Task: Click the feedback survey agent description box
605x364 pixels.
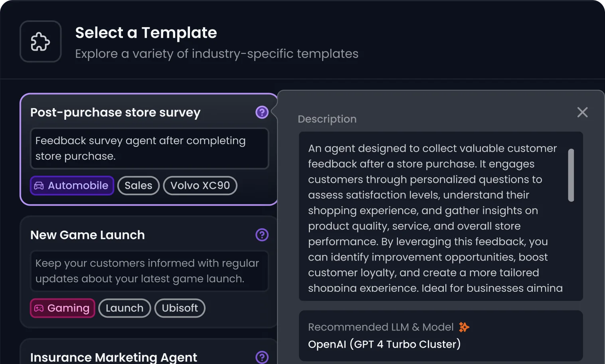Action: click(x=149, y=148)
